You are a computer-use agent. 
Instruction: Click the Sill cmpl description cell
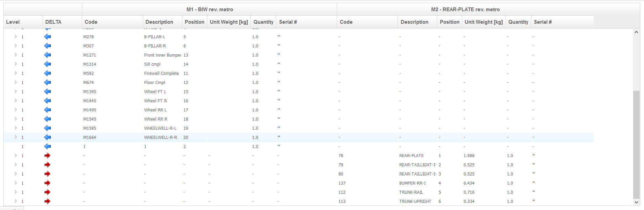162,64
